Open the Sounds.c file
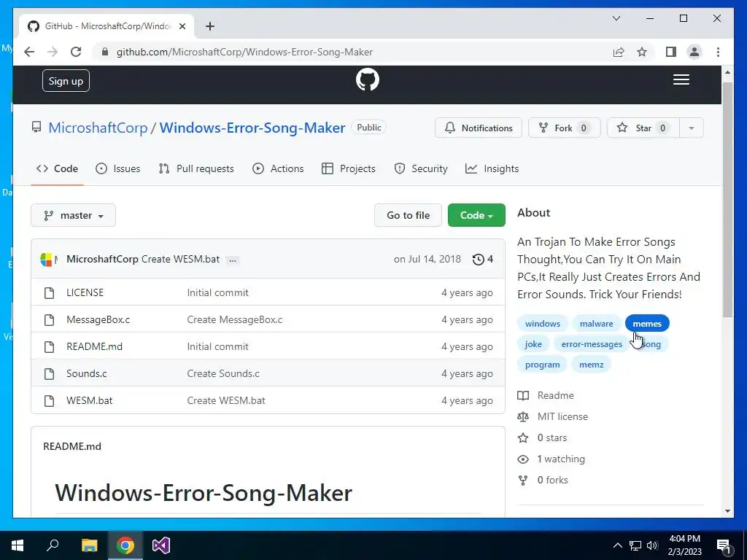 click(x=87, y=373)
